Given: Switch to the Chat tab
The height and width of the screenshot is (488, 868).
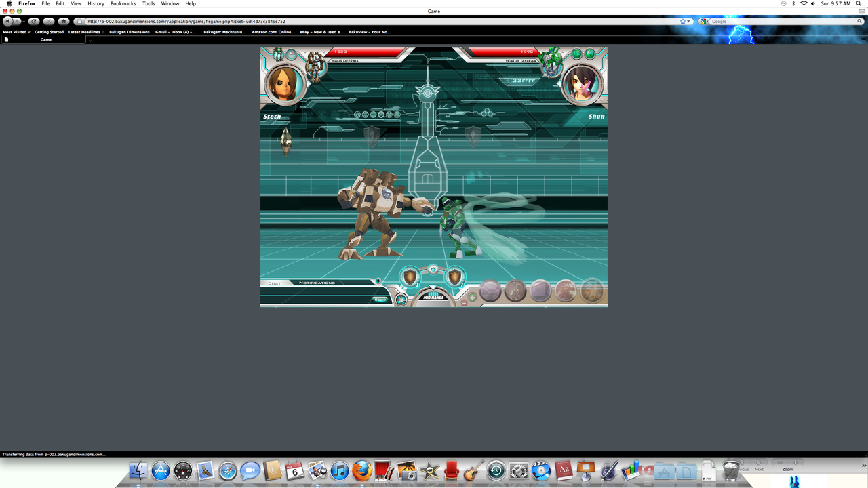Looking at the screenshot, I should [275, 283].
